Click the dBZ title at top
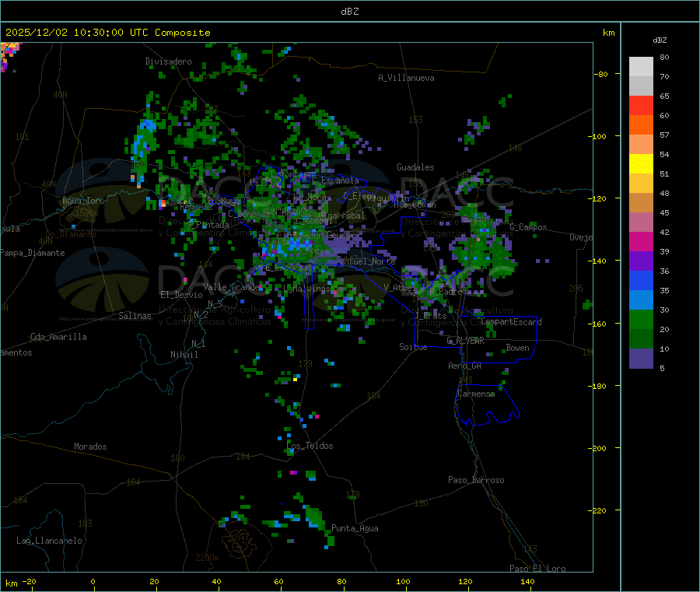This screenshot has height=592, width=700. point(349,12)
